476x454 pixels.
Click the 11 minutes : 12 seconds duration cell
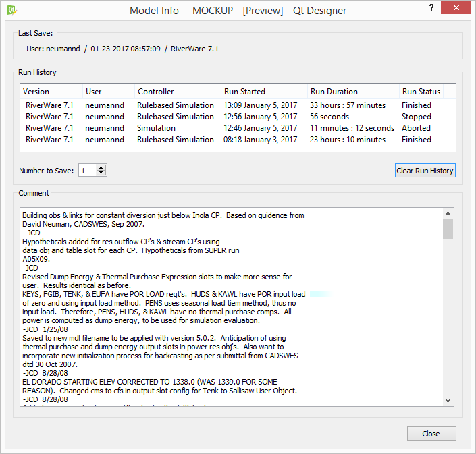[352, 128]
